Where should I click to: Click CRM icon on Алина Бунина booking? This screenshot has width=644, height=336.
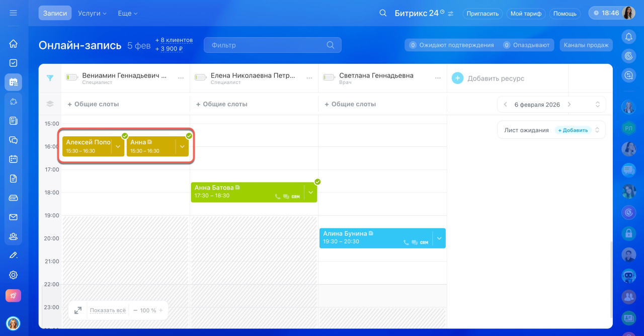(424, 242)
